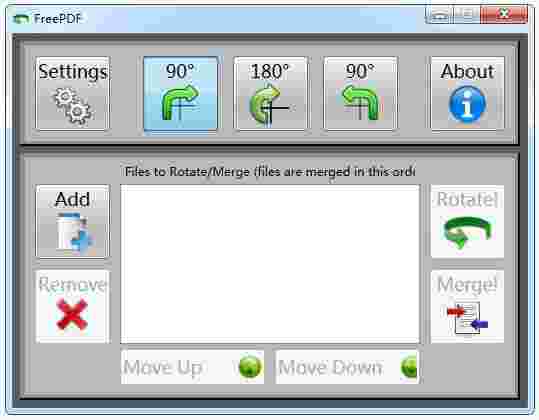This screenshot has height=420, width=539.
Task: Click the Merge! documents button
Action: (x=468, y=307)
